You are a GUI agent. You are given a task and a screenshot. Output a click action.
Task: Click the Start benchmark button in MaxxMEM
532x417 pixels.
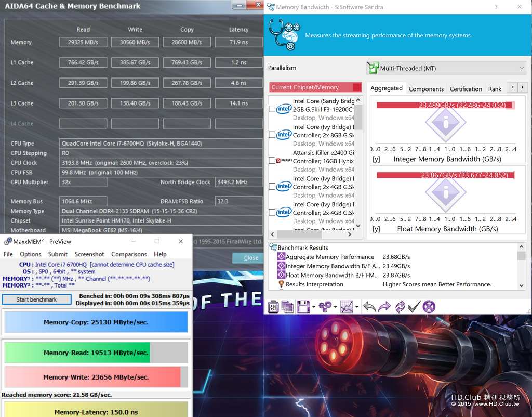(37, 299)
